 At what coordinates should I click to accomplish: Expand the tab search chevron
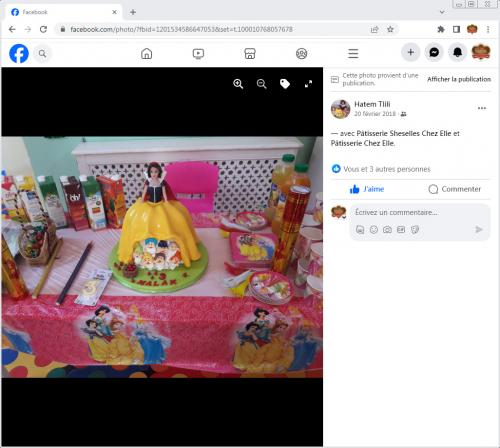pyautogui.click(x=442, y=12)
